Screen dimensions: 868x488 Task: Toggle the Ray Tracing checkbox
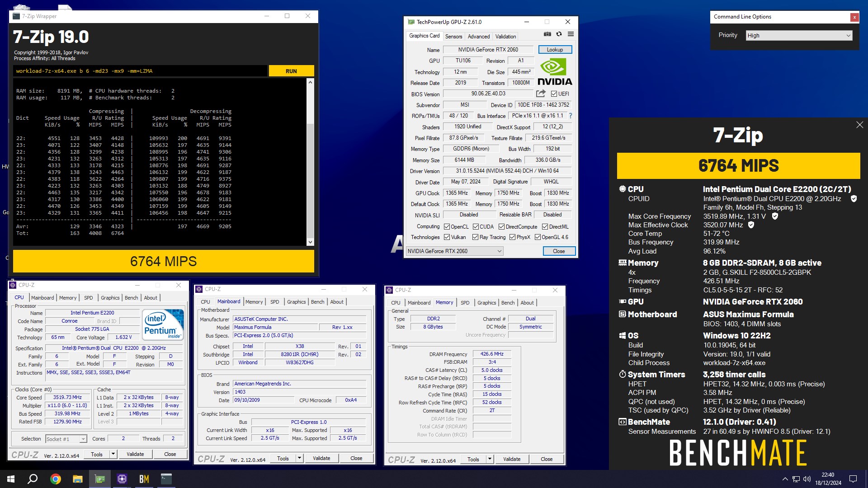coord(475,237)
